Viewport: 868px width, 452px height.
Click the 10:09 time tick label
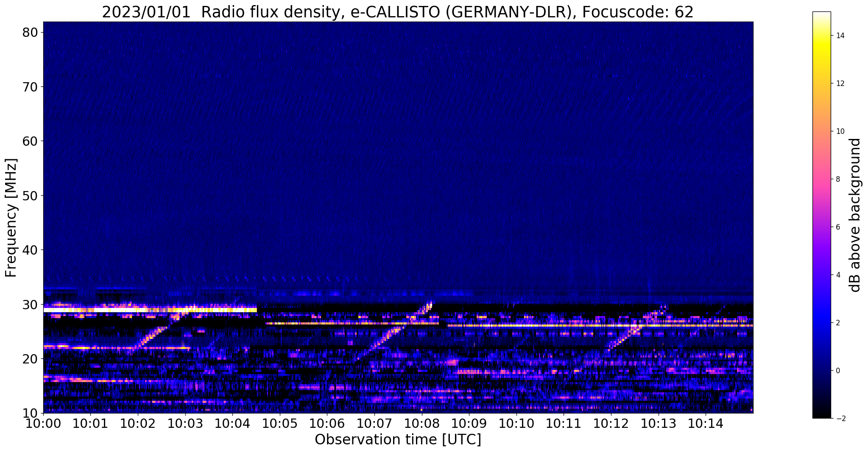(469, 424)
